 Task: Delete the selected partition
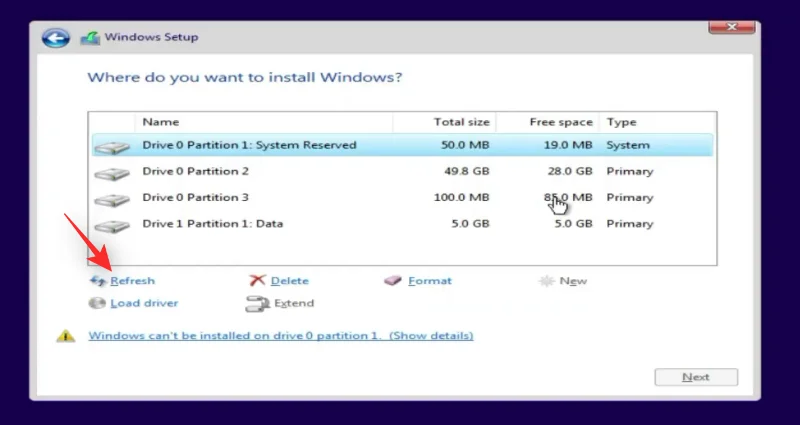[290, 281]
